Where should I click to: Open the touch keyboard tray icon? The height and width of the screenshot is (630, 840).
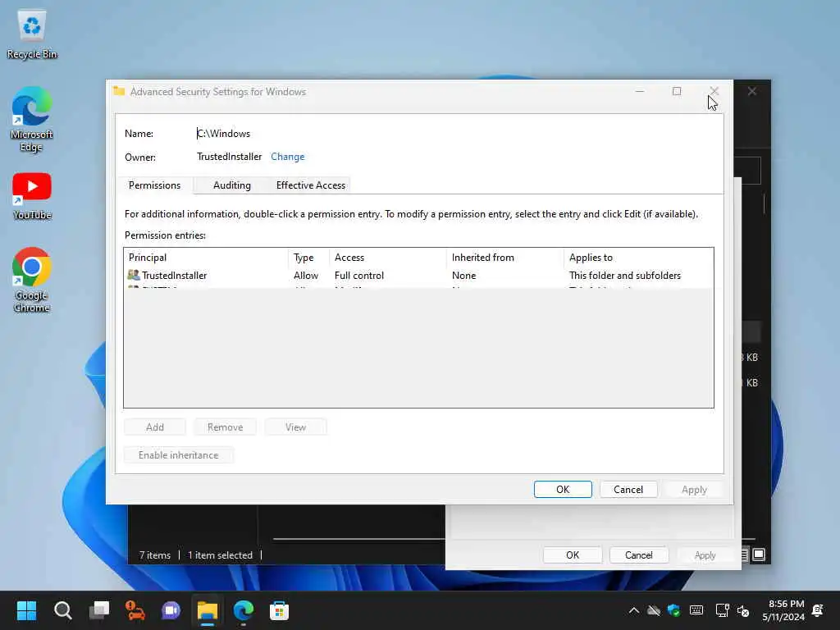click(x=696, y=610)
